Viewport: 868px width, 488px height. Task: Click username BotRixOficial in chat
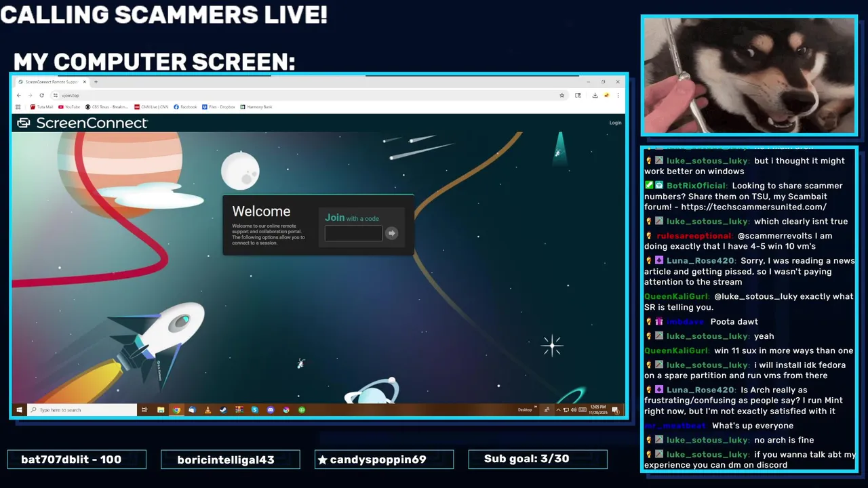click(x=697, y=186)
